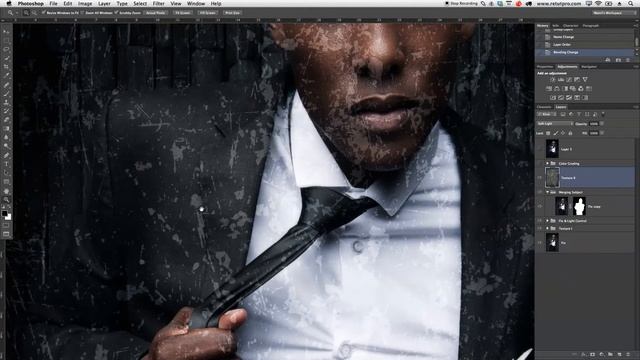
Task: Add a Levels adjustment
Action: tap(561, 80)
